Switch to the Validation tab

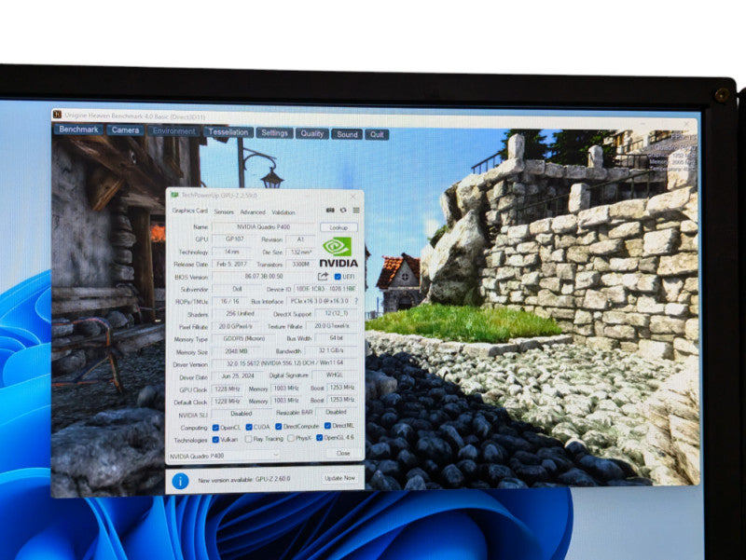283,212
